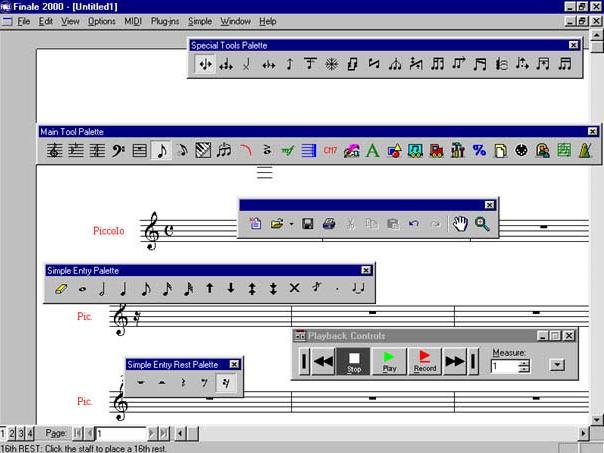Toggle the Simple Entry eighth-note tool
Screen dimensions: 604x453
point(161,150)
